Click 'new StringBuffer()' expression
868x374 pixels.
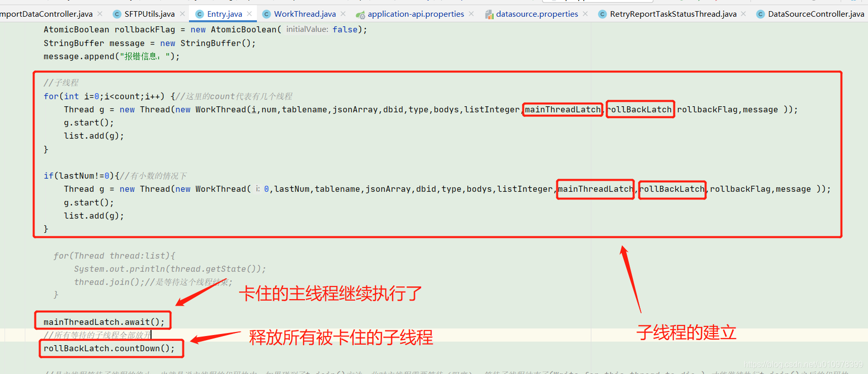(x=205, y=43)
